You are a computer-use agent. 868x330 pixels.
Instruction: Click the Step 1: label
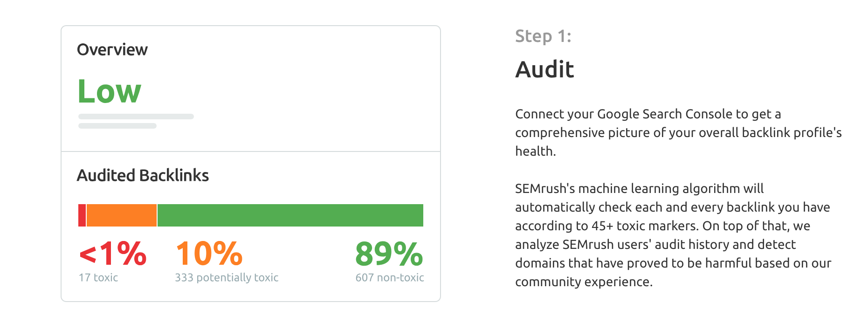tap(543, 36)
